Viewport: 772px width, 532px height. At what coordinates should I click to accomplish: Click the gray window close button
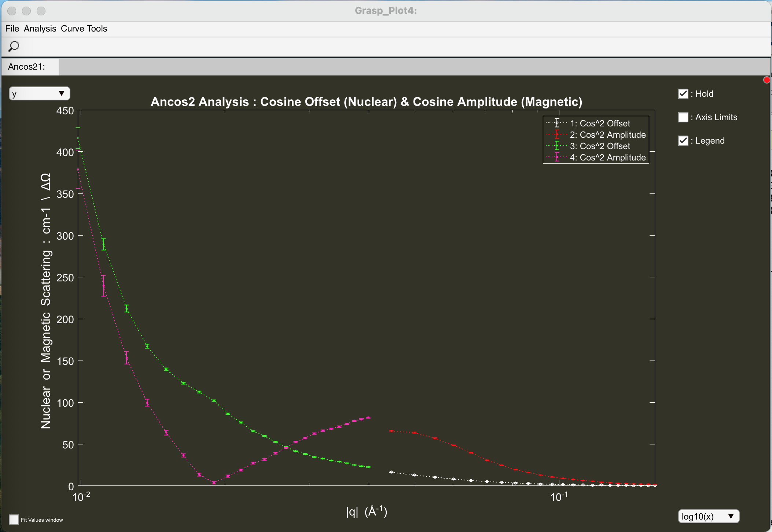coord(12,11)
